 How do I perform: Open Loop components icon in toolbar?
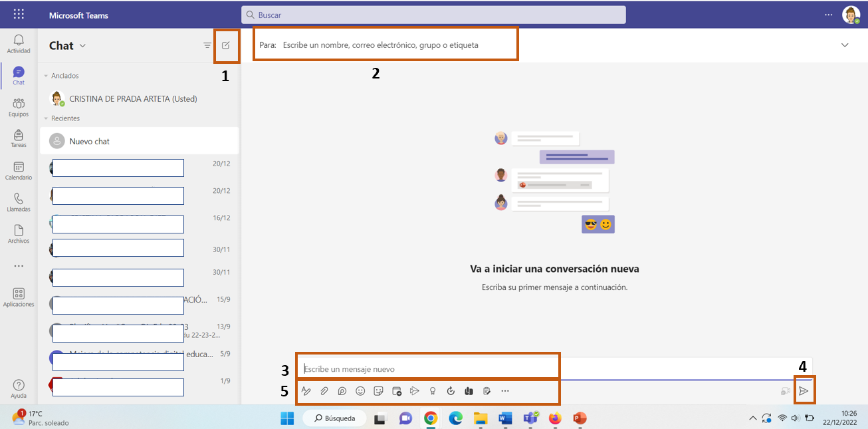coord(342,391)
